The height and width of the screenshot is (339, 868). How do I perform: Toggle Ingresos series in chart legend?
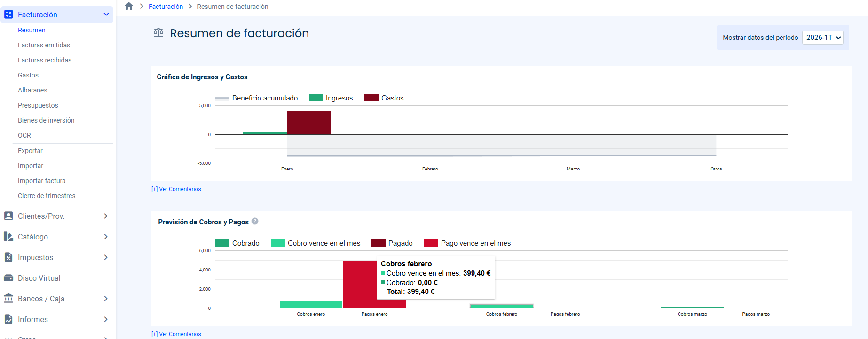point(331,98)
